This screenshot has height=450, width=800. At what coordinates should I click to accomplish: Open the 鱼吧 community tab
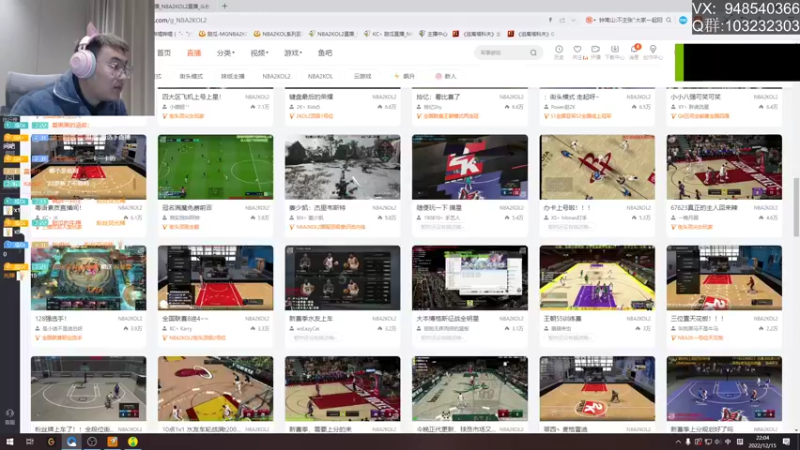click(325, 53)
